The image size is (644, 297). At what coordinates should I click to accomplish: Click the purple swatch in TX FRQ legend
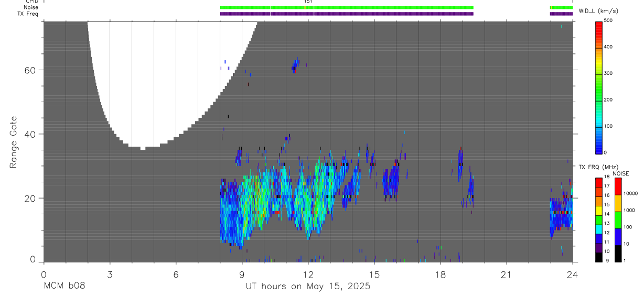click(599, 247)
